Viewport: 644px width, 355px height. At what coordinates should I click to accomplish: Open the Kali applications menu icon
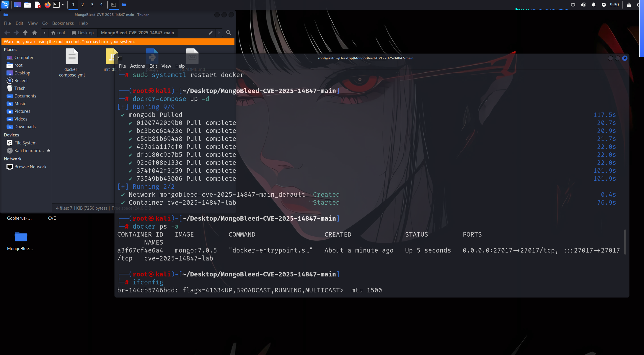(x=5, y=5)
